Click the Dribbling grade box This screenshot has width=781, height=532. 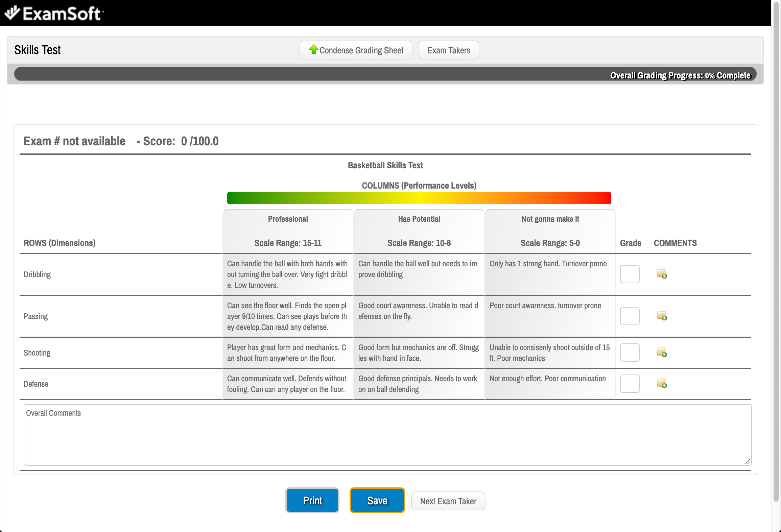pyautogui.click(x=630, y=274)
